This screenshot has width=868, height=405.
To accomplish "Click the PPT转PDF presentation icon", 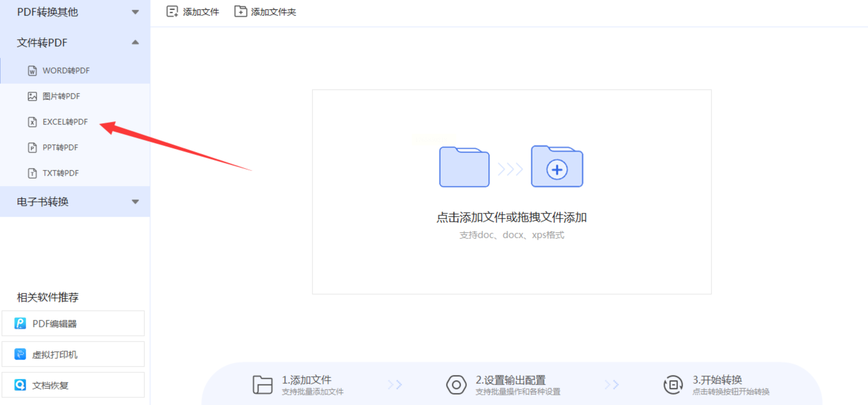I will click(x=32, y=147).
